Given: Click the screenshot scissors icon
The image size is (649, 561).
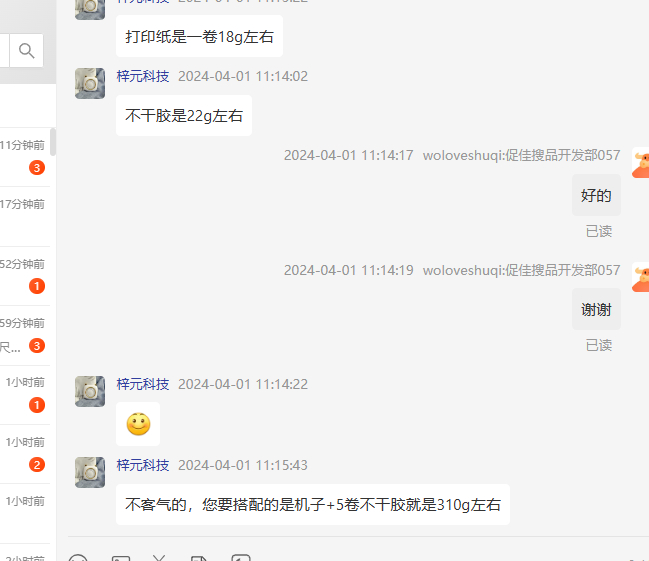Looking at the screenshot, I should click(x=159, y=558).
